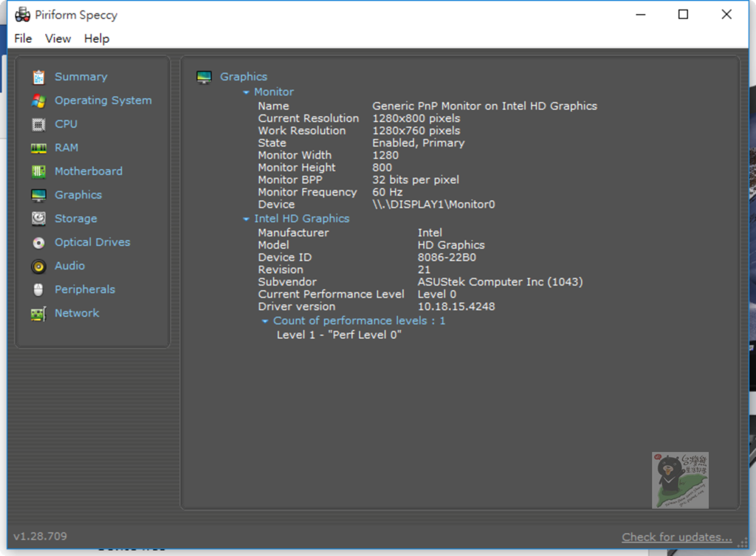
Task: Go to the Operating System section
Action: coord(103,100)
